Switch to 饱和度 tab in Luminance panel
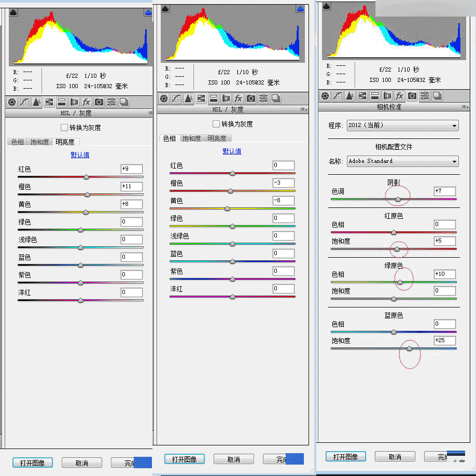This screenshot has height=476, width=476. (39, 142)
